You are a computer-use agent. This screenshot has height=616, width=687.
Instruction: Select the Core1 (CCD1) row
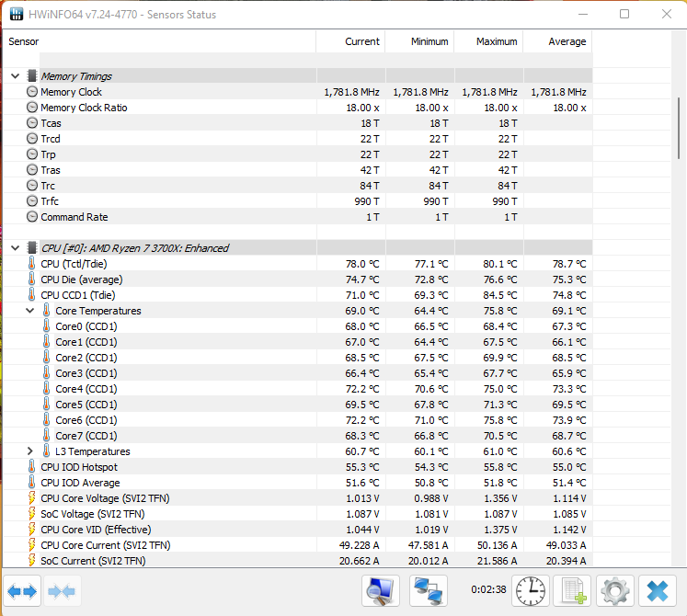click(x=298, y=342)
